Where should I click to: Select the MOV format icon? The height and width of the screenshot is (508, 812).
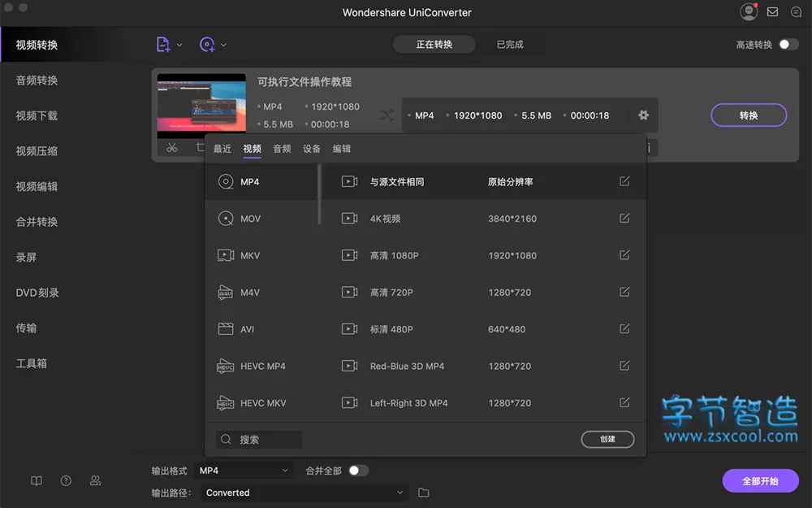click(225, 218)
